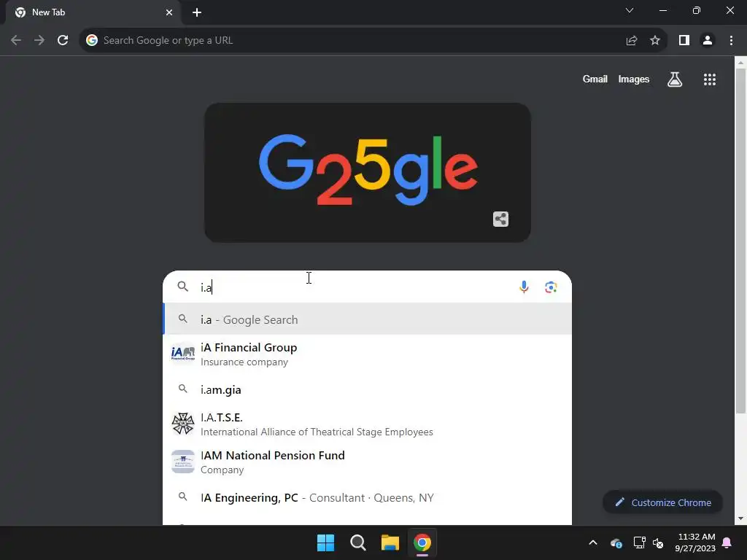Click the muted volume tray icon
This screenshot has width=747, height=560.
point(659,542)
